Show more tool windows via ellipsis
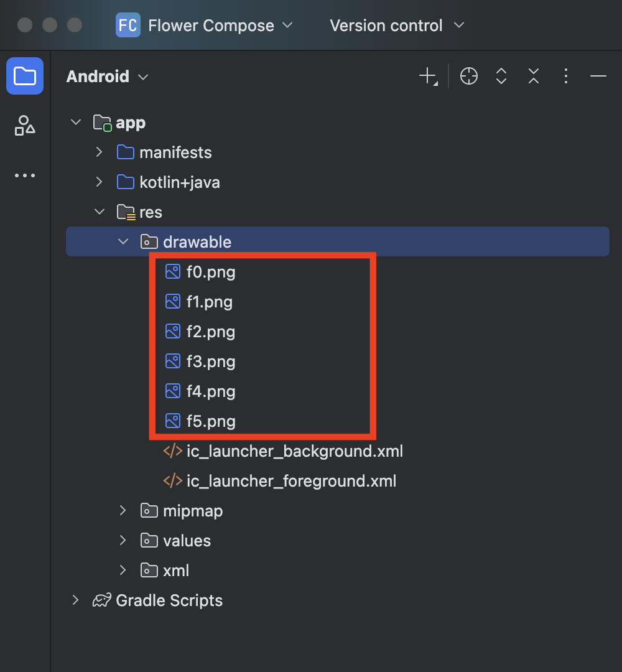 click(x=25, y=175)
